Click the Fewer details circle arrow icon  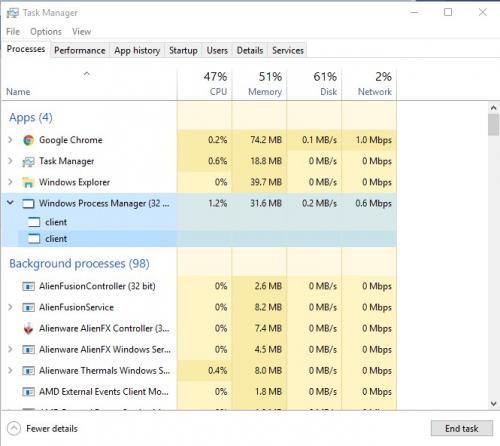(14, 429)
